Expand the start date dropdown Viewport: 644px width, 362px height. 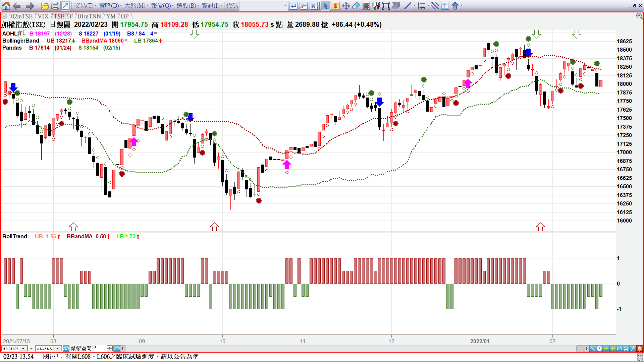23,349
